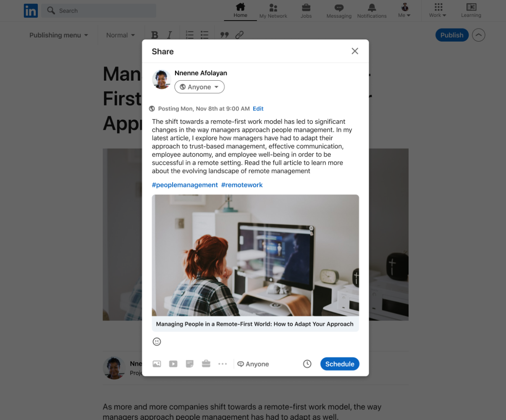Click the create document icon
The width and height of the screenshot is (506, 420).
(x=189, y=364)
